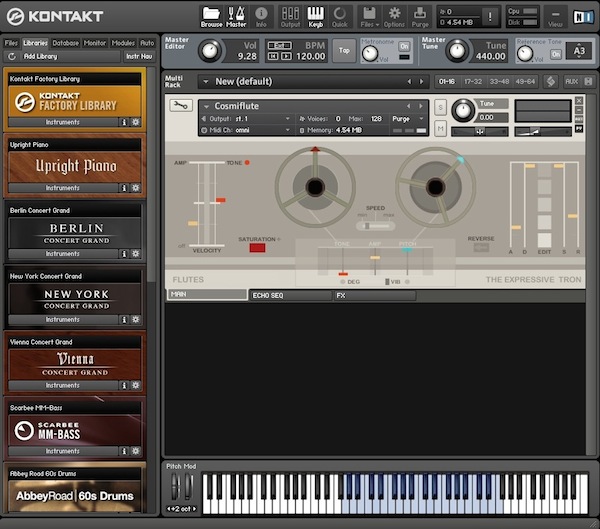600x529 pixels.
Task: Show instrument slots 17-32 page
Action: 473,81
